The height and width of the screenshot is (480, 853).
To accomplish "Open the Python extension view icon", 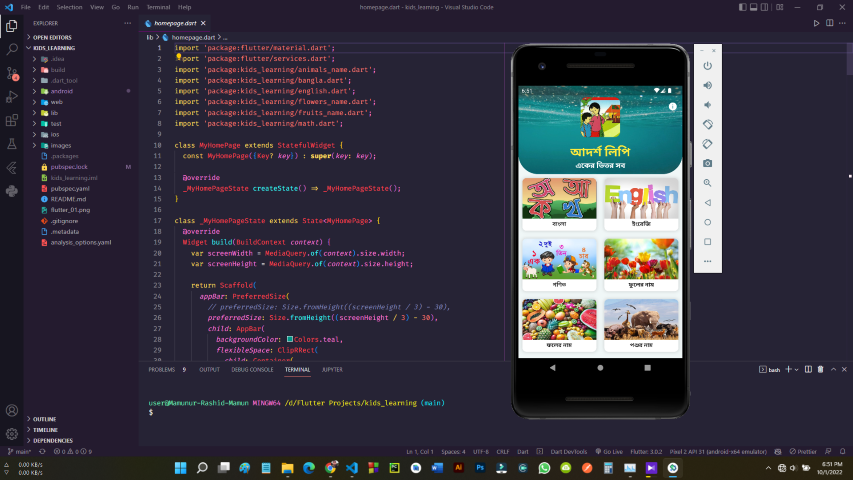I will (x=11, y=191).
